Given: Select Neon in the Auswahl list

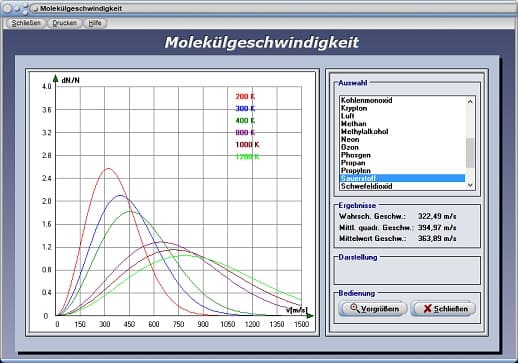Looking at the screenshot, I should click(x=402, y=139).
